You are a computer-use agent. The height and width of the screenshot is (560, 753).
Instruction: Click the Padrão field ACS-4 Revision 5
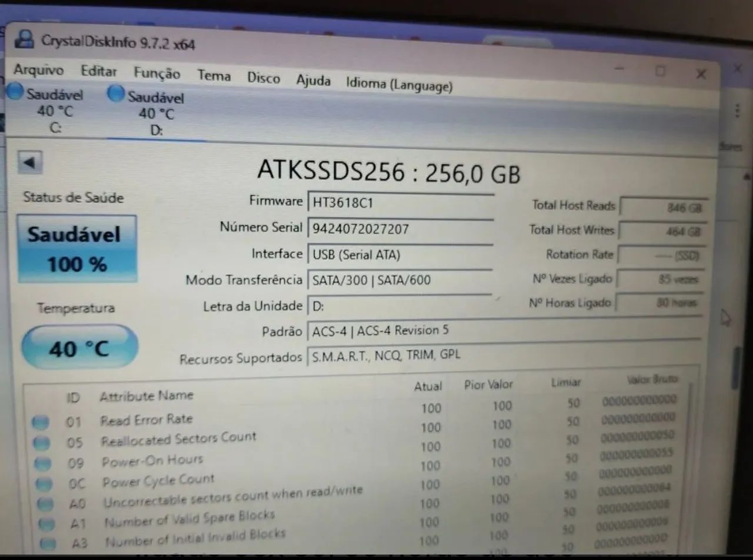[x=504, y=331]
